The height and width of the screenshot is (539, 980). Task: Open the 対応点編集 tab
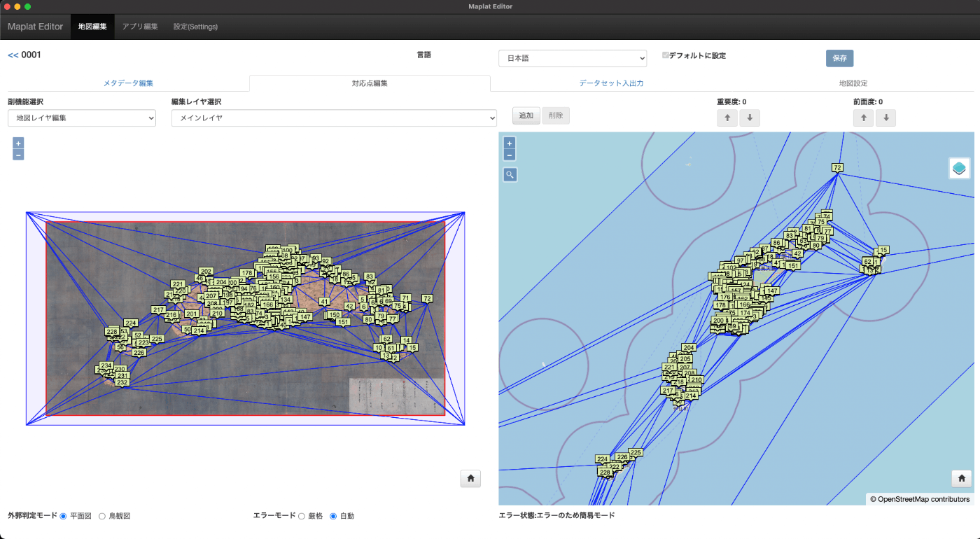pyautogui.click(x=370, y=83)
